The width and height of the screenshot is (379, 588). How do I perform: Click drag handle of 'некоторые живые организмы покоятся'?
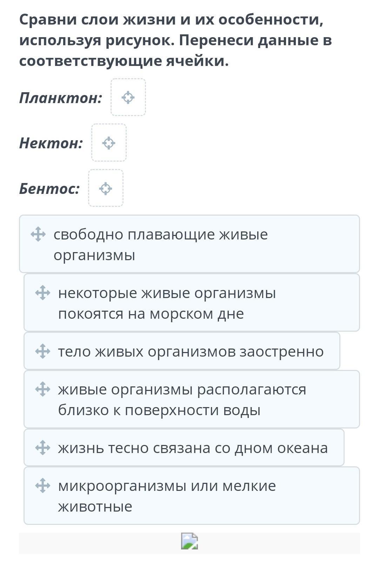click(43, 293)
